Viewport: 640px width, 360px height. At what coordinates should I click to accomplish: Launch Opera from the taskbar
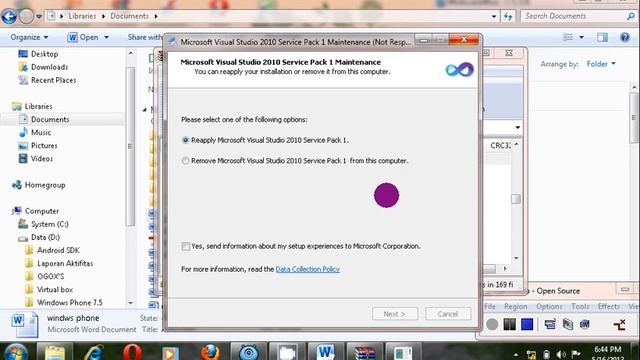132,352
